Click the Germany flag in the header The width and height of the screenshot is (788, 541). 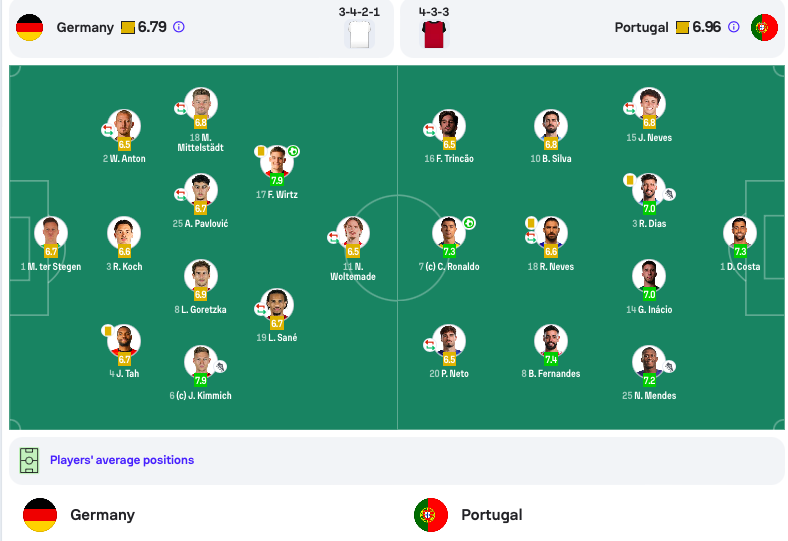point(29,27)
